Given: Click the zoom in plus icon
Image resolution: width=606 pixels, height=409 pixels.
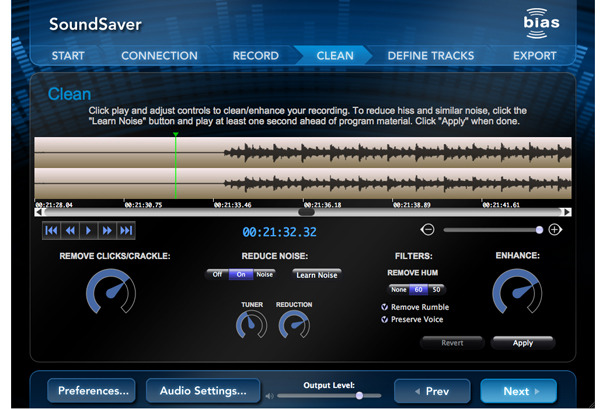Looking at the screenshot, I should (x=555, y=229).
